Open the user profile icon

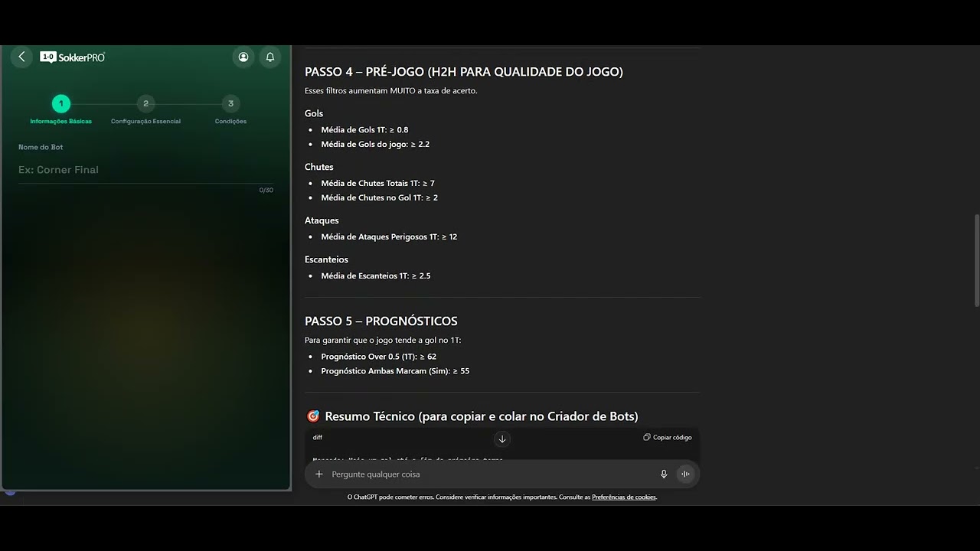click(x=243, y=57)
